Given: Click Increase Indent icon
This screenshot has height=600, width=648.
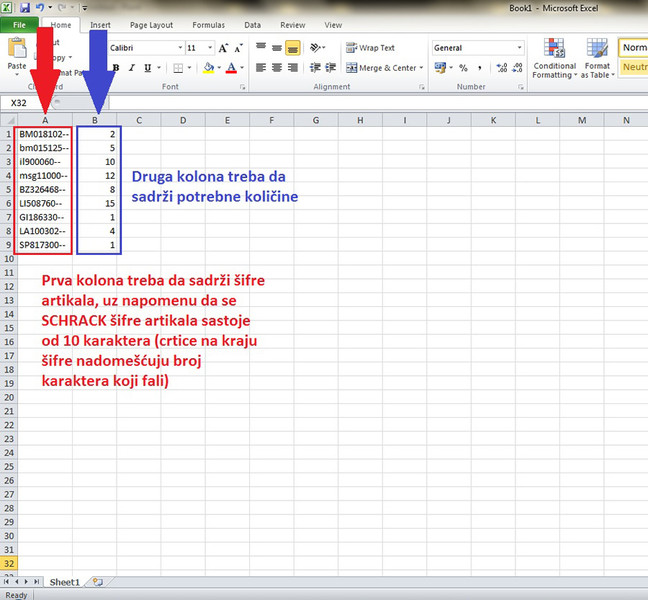Looking at the screenshot, I should click(x=331, y=67).
